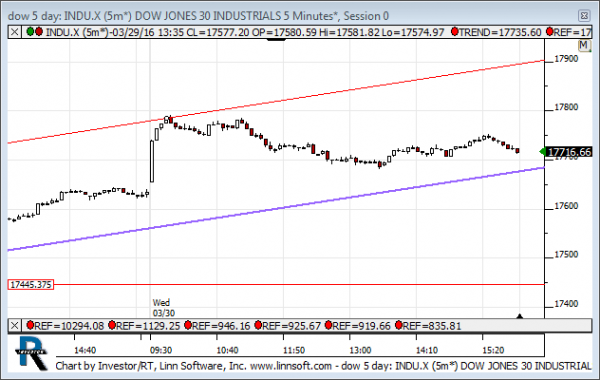The height and width of the screenshot is (380, 600).
Task: Click the red dot before REF=17 at legend end
Action: point(549,32)
